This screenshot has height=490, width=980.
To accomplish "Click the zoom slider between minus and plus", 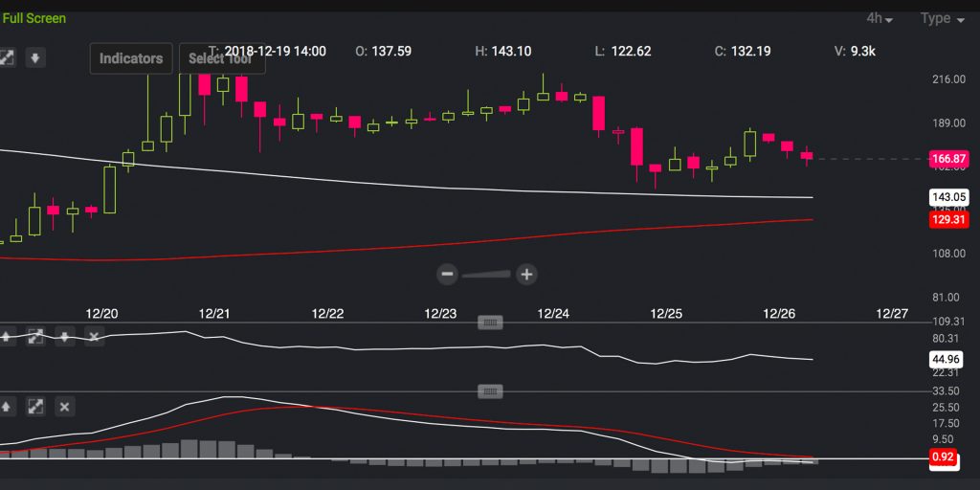I will click(486, 276).
